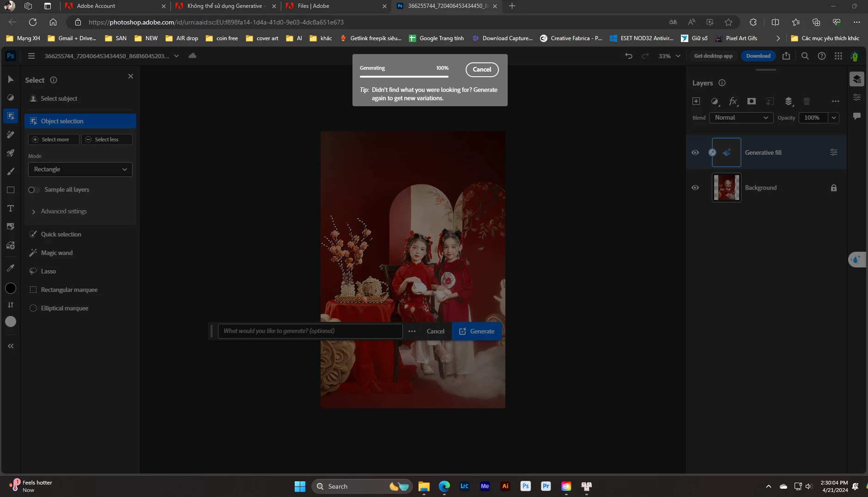
Task: Select the Brush tool in left toolbar
Action: pos(11,171)
